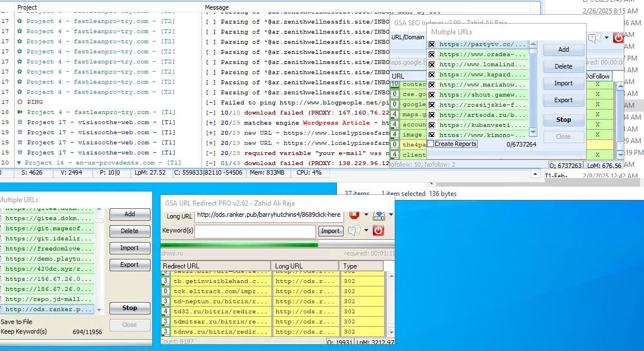Screen dimensions: 644x351
Task: Uncheck http://www.mariahow URL checkbox
Action: pos(432,85)
